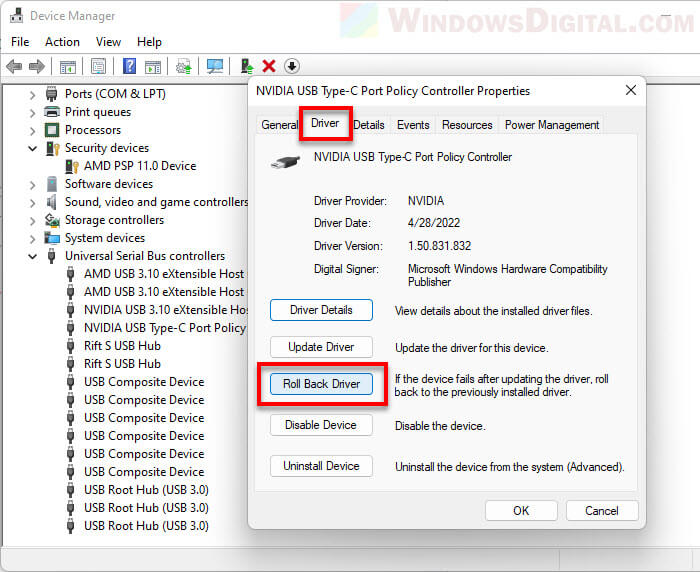Expand the Ports (COM & LPT) node
This screenshot has width=700, height=572.
[x=33, y=94]
